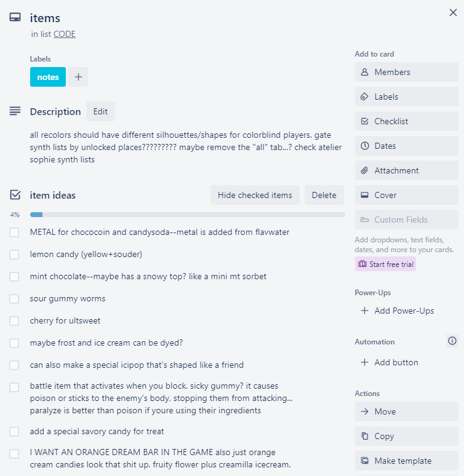Check the 'lemon candy (yellow+souder)' checkbox
This screenshot has width=464, height=476.
(x=14, y=255)
